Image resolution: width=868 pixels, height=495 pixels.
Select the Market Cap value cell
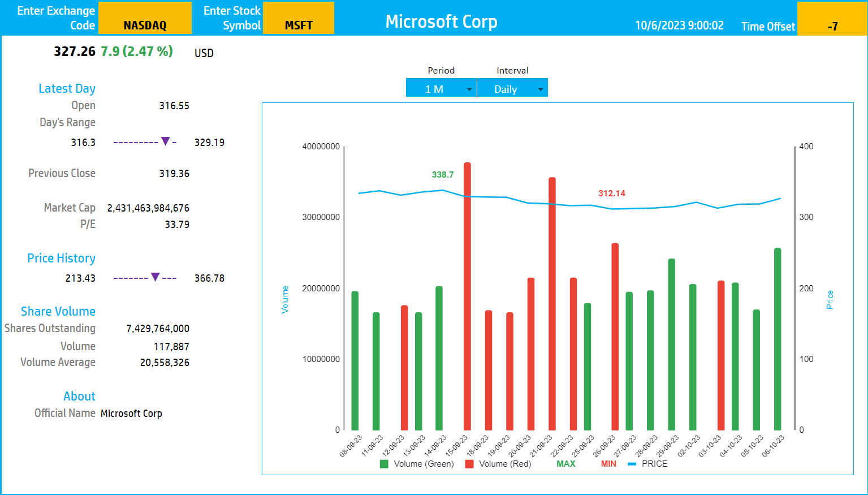click(148, 208)
